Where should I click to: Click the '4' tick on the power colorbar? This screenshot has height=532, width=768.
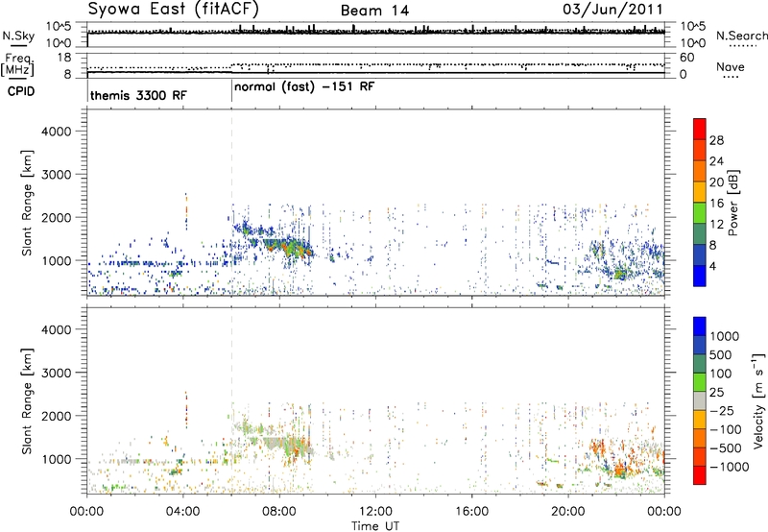(712, 266)
